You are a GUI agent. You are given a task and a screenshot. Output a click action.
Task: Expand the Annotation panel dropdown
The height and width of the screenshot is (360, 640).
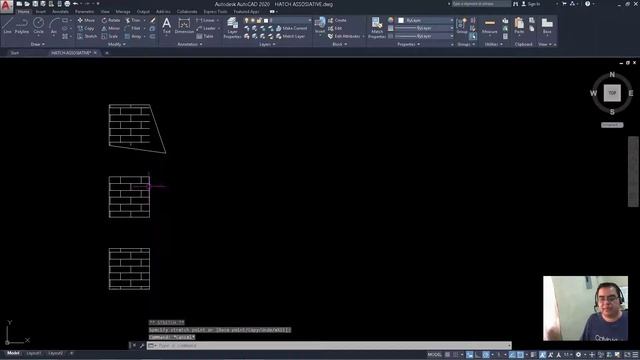(190, 44)
